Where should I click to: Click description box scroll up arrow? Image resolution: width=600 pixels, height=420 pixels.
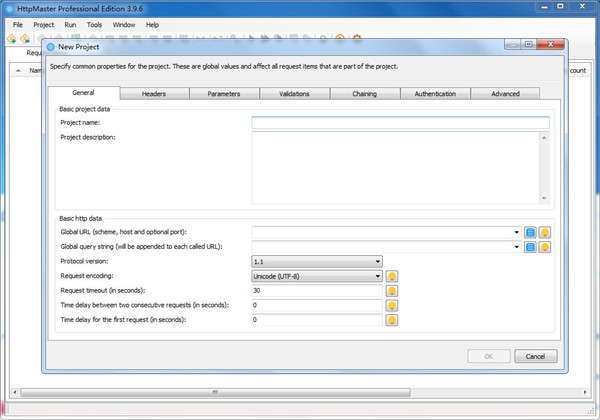(x=544, y=137)
